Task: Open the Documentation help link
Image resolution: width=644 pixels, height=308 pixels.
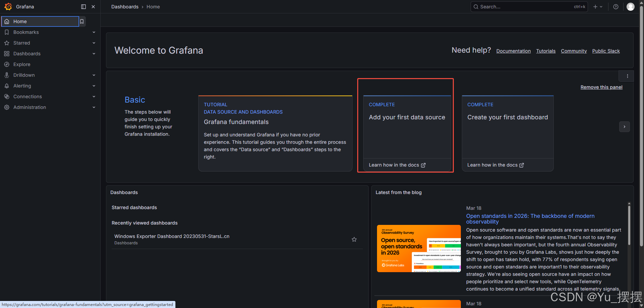Action: (514, 51)
